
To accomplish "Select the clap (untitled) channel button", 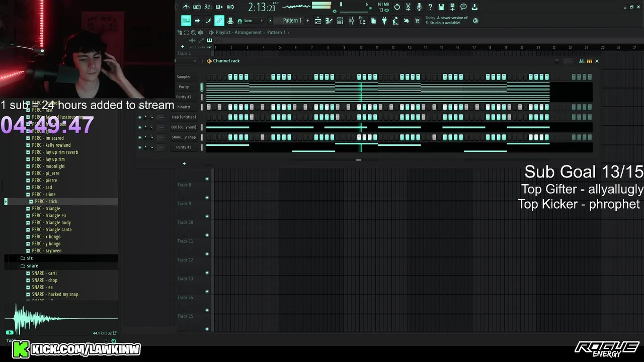I will click(x=184, y=117).
